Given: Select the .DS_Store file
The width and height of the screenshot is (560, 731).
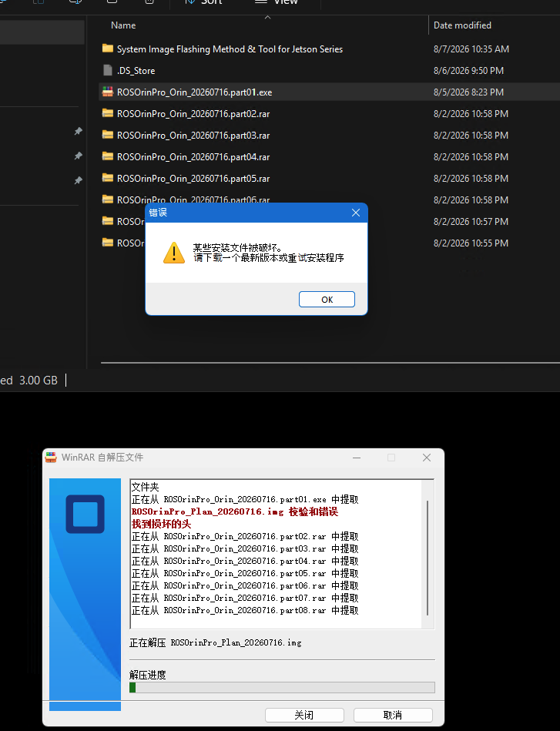Looking at the screenshot, I should [136, 70].
